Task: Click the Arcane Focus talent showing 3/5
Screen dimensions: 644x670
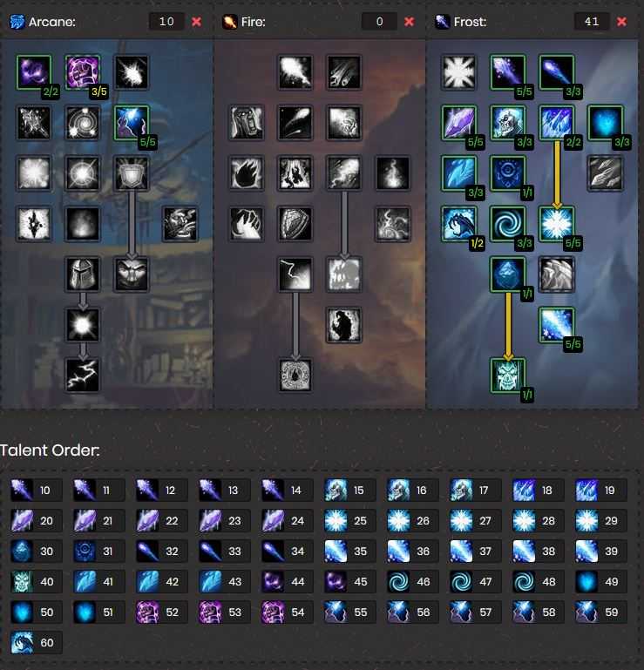Action: (83, 72)
